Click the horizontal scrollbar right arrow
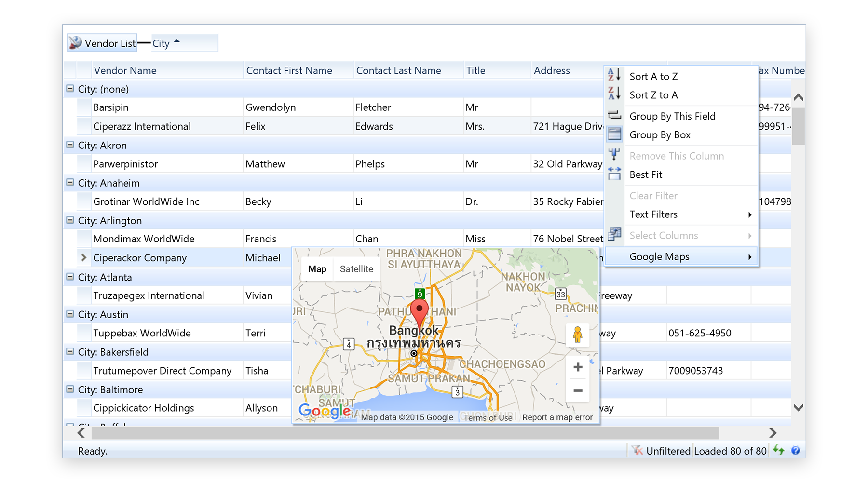Image resolution: width=868 pixels, height=482 pixels. pos(773,433)
